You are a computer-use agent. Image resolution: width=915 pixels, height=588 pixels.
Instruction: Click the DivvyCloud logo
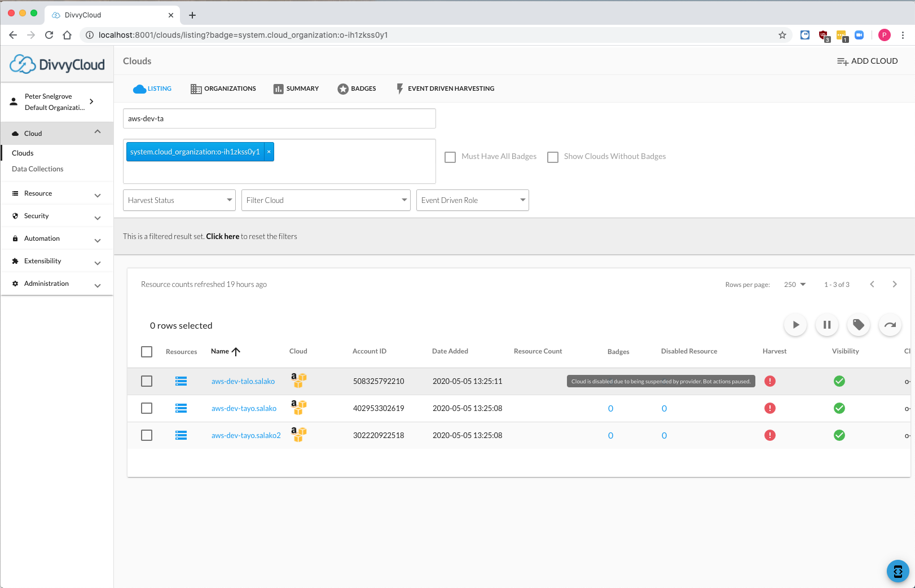[57, 64]
